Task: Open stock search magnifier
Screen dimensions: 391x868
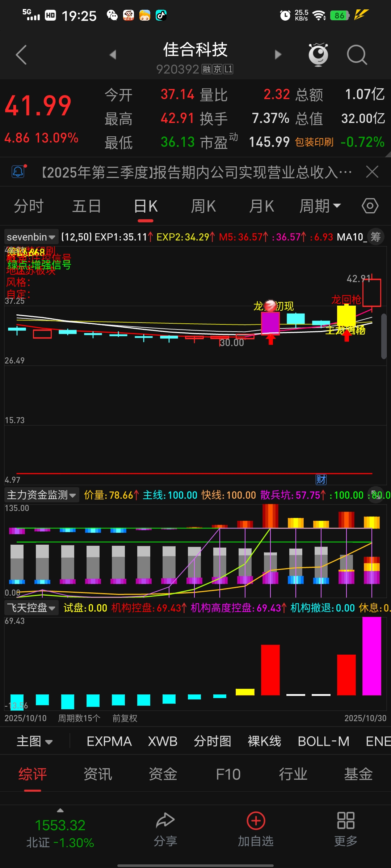Action: [357, 55]
